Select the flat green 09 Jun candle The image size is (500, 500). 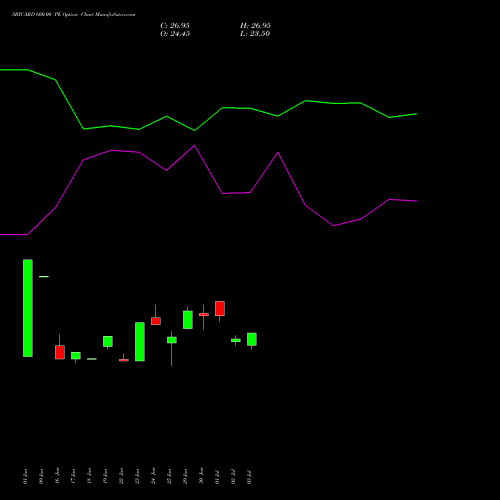(x=44, y=276)
